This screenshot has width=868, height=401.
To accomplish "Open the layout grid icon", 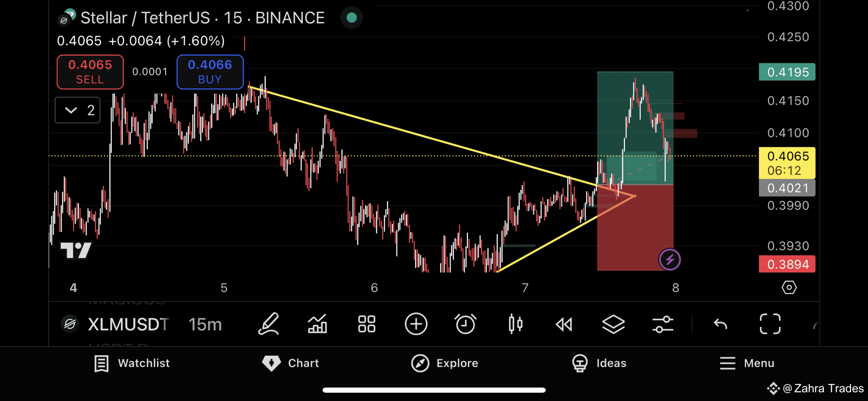I will click(x=367, y=324).
